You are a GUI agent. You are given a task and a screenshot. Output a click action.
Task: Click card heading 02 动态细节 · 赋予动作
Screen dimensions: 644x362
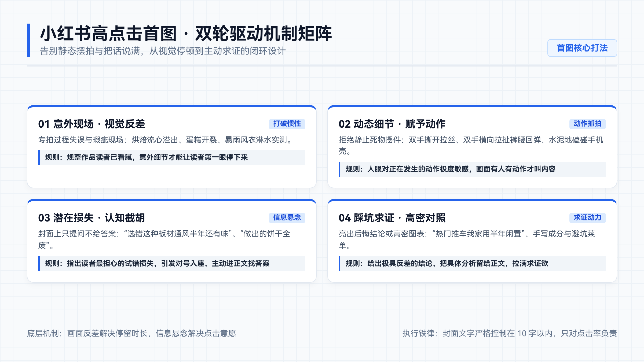pyautogui.click(x=392, y=124)
